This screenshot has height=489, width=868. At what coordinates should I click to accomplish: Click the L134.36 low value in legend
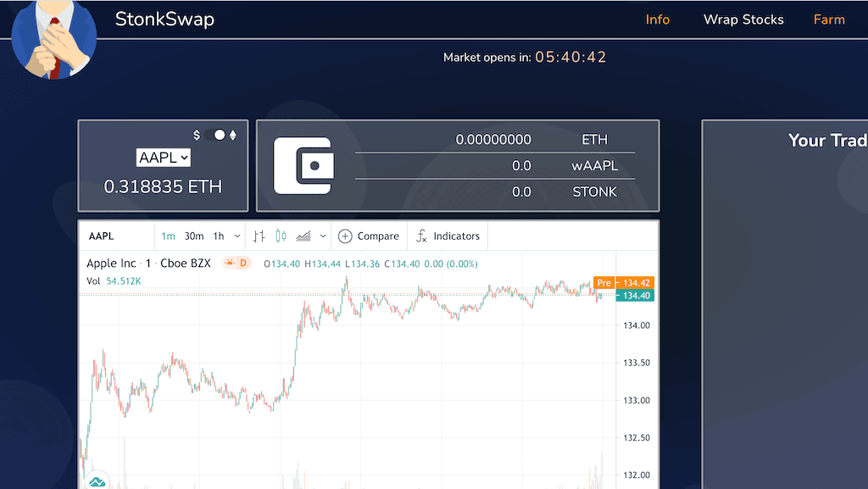[x=363, y=264]
